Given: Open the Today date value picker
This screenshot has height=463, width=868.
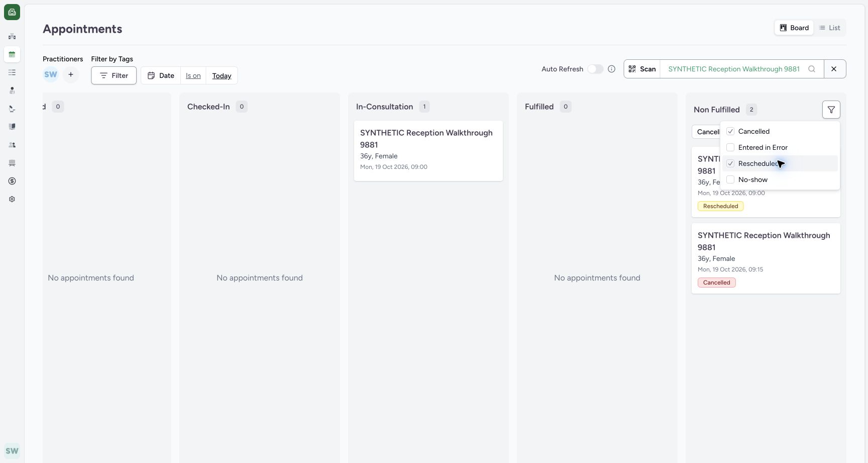Looking at the screenshot, I should pos(222,75).
